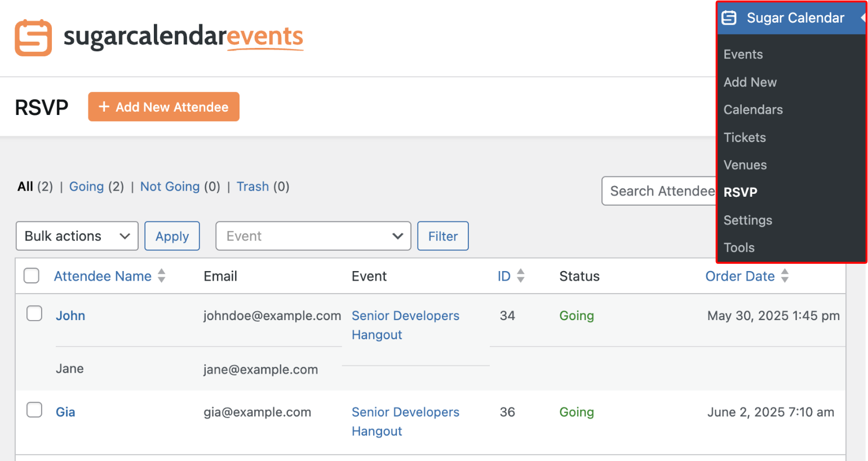The width and height of the screenshot is (868, 461).
Task: Click the ID value 34
Action: [x=507, y=316]
